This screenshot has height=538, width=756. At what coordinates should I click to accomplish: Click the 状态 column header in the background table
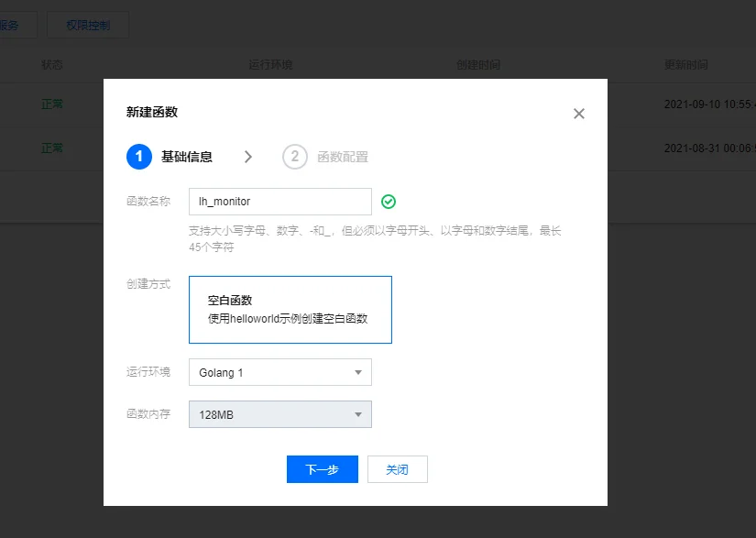pos(52,64)
